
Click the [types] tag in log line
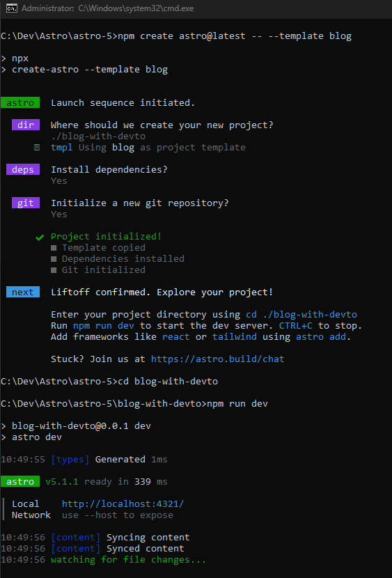pos(70,460)
